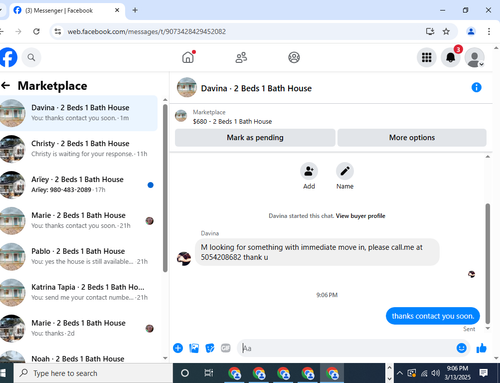Open Pablo 2 Beds 1 Bath House chat
500x383 pixels.
[78, 256]
